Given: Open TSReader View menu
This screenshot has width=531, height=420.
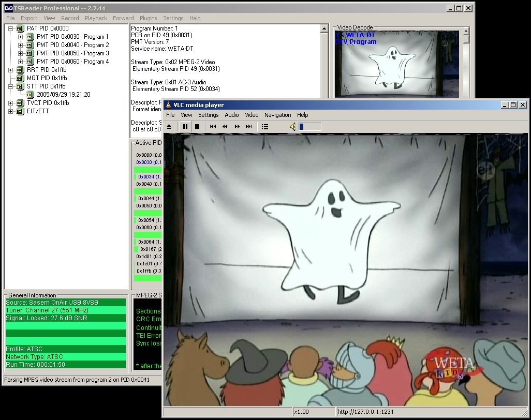Looking at the screenshot, I should pyautogui.click(x=49, y=18).
